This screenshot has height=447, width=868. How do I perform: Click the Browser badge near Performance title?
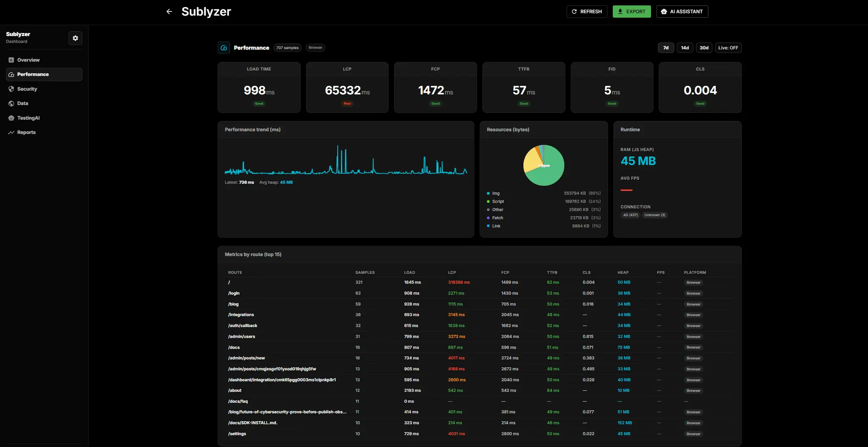[x=315, y=47]
